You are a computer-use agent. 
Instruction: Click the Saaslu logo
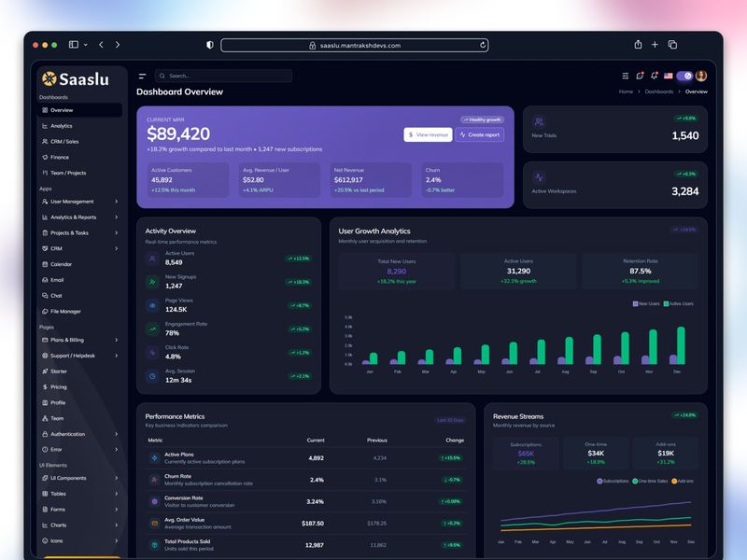pos(76,79)
